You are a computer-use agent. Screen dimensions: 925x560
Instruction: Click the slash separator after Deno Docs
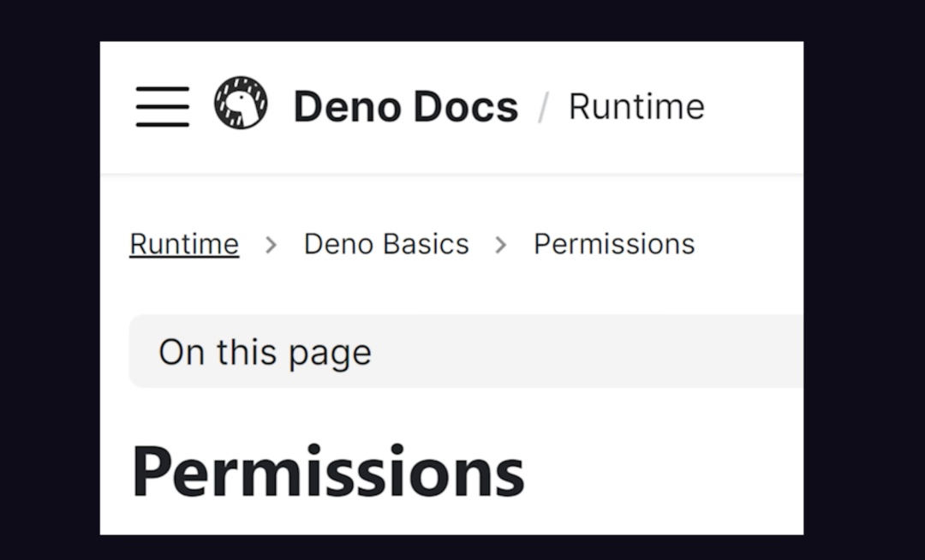[543, 107]
